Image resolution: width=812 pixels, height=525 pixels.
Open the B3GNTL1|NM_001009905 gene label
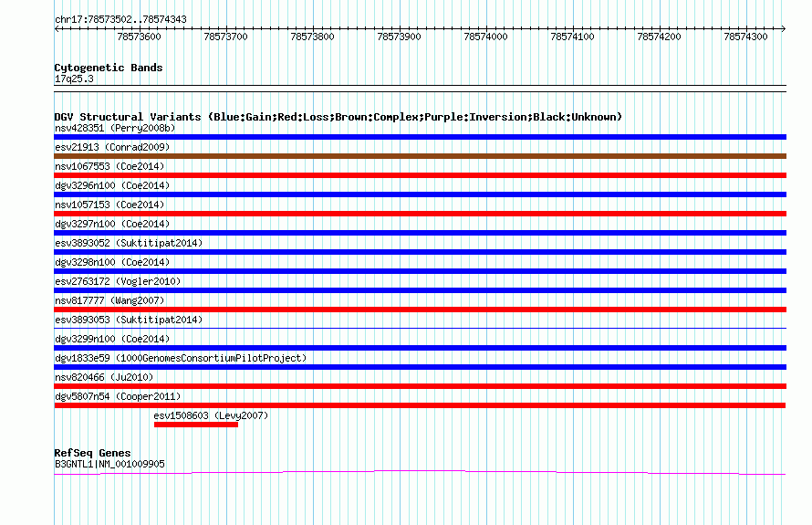109,464
